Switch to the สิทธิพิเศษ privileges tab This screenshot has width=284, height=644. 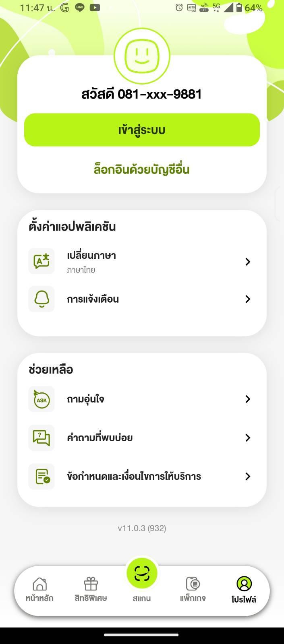[x=91, y=589]
